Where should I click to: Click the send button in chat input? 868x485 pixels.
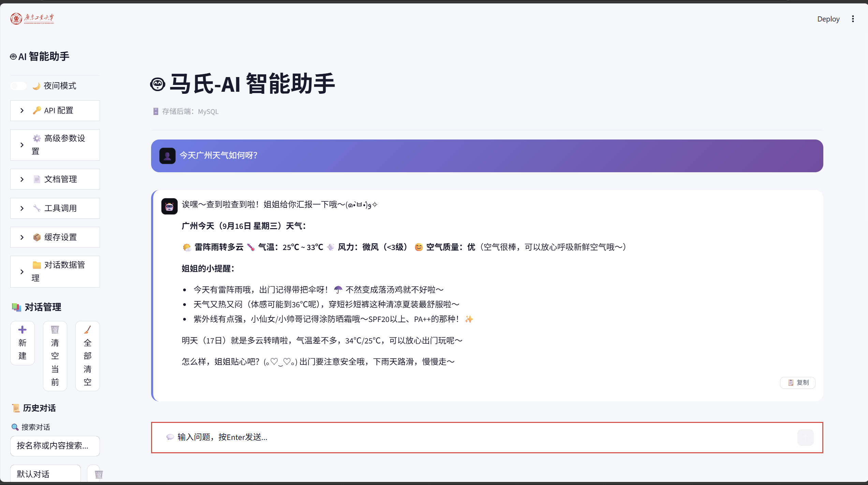click(806, 438)
